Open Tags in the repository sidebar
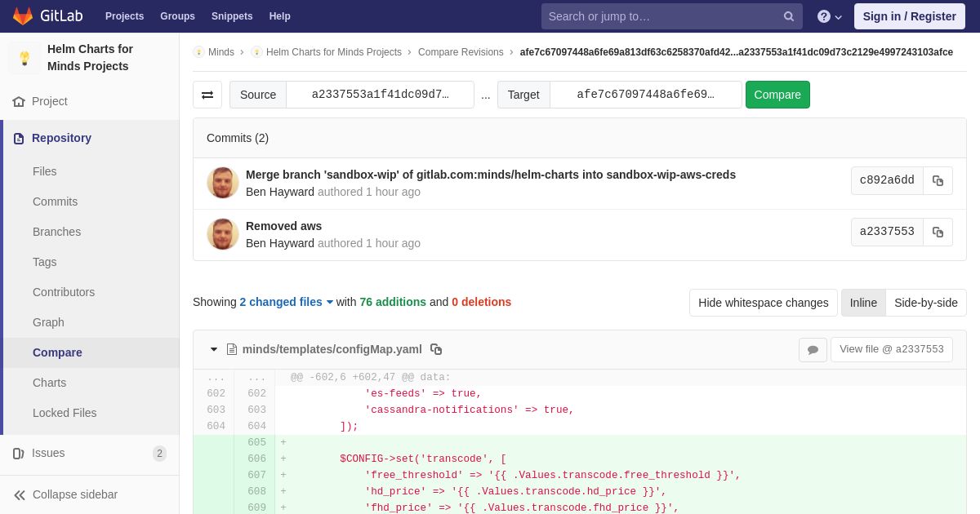This screenshot has width=980, height=514. (x=45, y=262)
